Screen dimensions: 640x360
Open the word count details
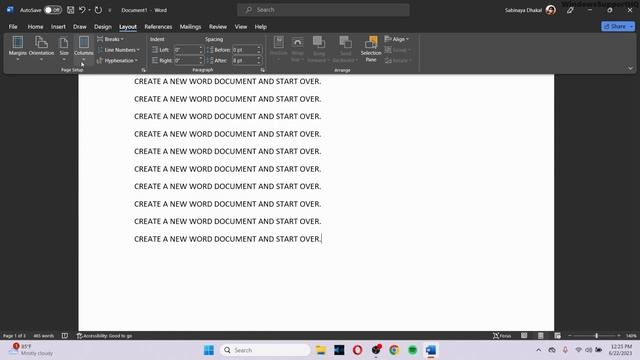(x=44, y=336)
